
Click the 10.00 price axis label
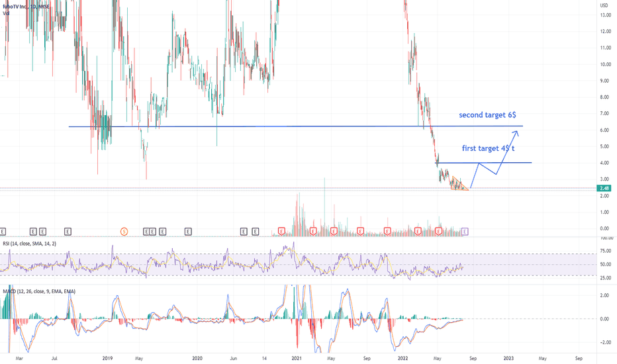point(606,64)
